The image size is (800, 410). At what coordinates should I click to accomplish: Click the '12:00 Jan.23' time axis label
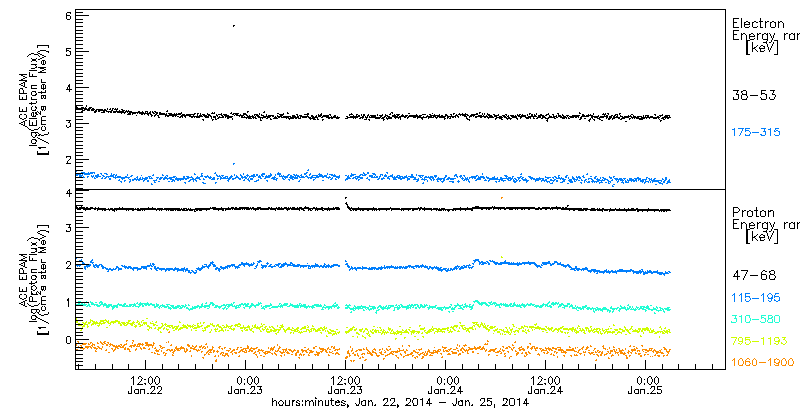click(x=345, y=385)
